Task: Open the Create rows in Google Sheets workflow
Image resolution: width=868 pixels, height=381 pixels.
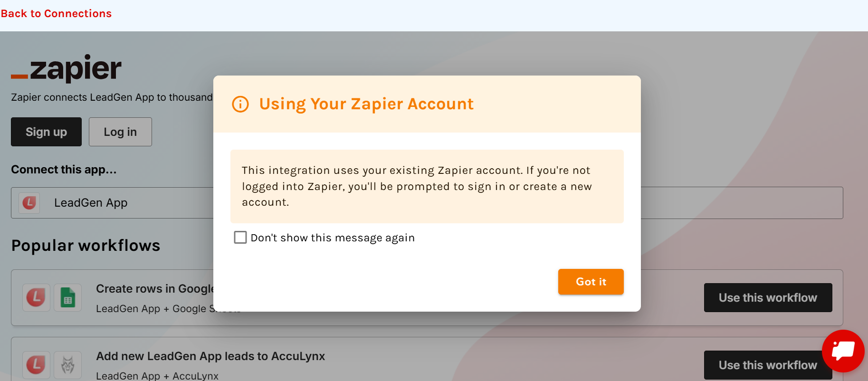Action: point(157,288)
